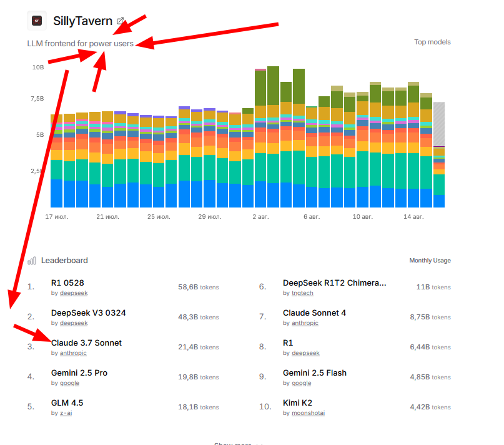Open the tngtech author link
The image size is (504, 445).
302,293
